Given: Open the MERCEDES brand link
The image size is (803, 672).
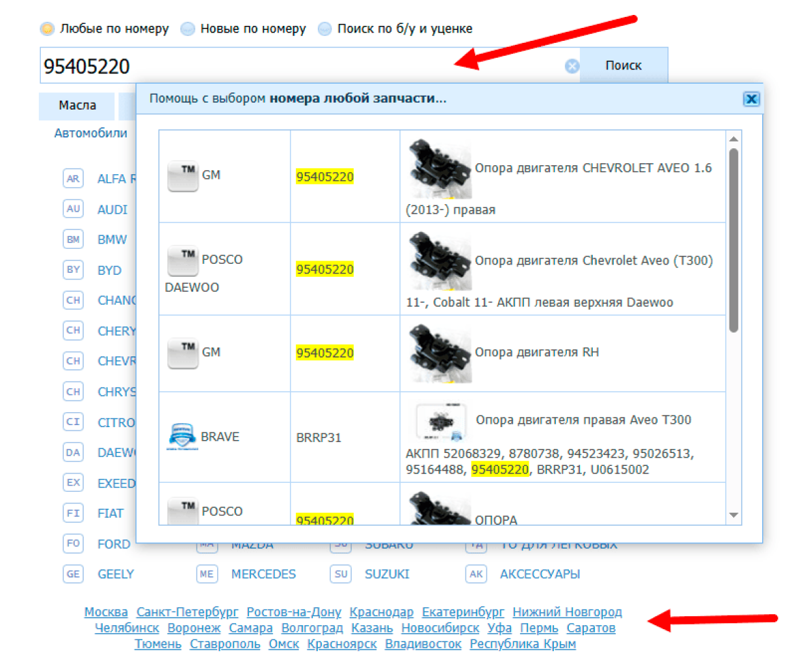Looking at the screenshot, I should [264, 574].
